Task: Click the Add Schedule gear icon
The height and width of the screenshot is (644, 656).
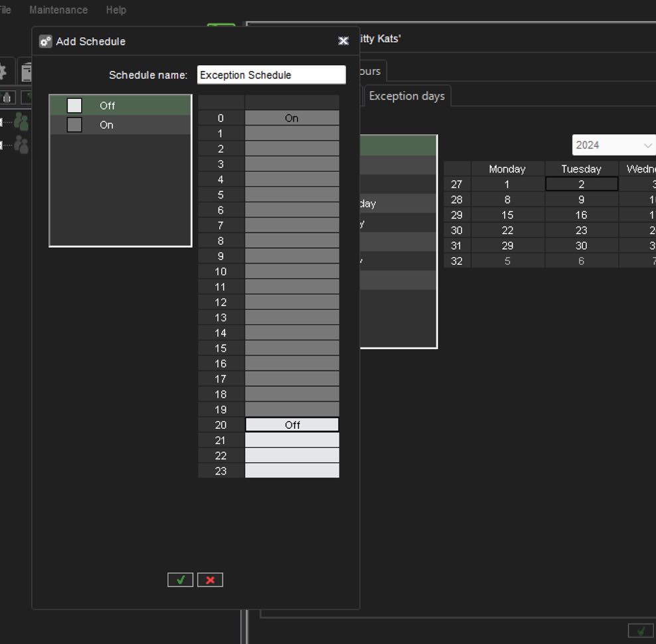Action: 45,41
